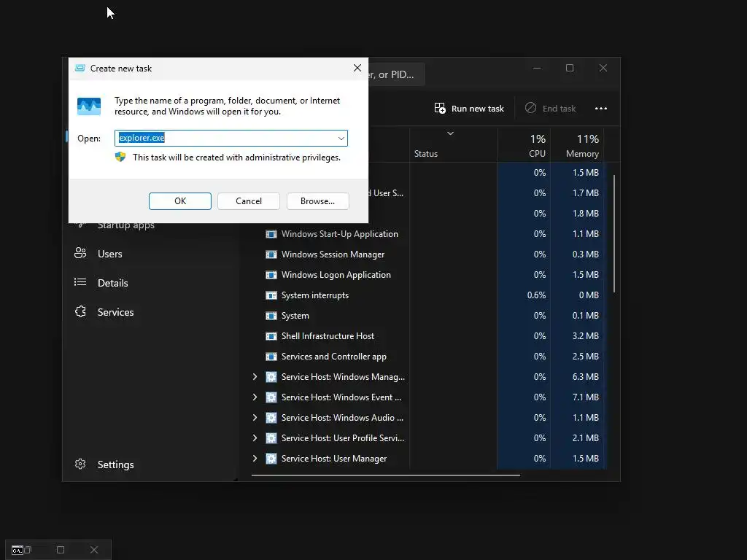The height and width of the screenshot is (560, 747).
Task: Open Details page in sidebar
Action: pos(112,283)
